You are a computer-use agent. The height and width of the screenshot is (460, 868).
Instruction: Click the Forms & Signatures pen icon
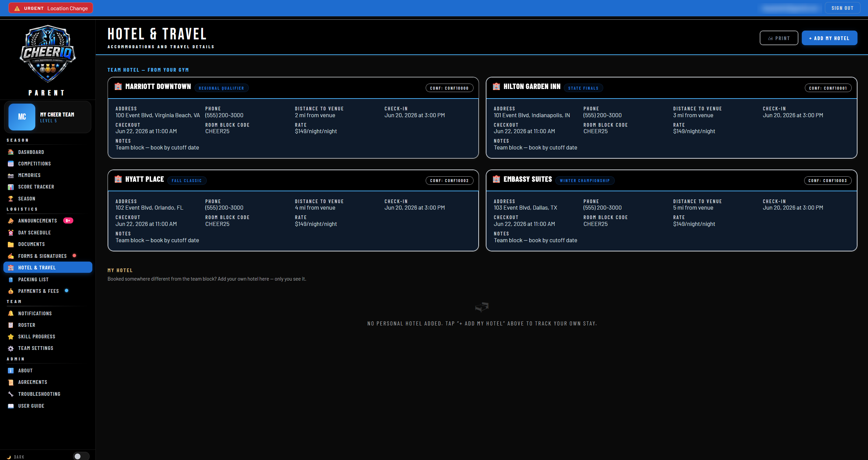11,256
